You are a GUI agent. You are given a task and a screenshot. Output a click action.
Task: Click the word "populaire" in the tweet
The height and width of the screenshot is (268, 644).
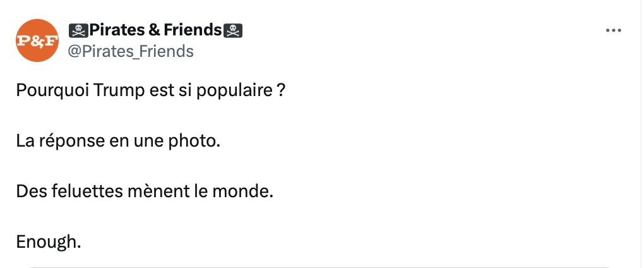[x=234, y=90]
